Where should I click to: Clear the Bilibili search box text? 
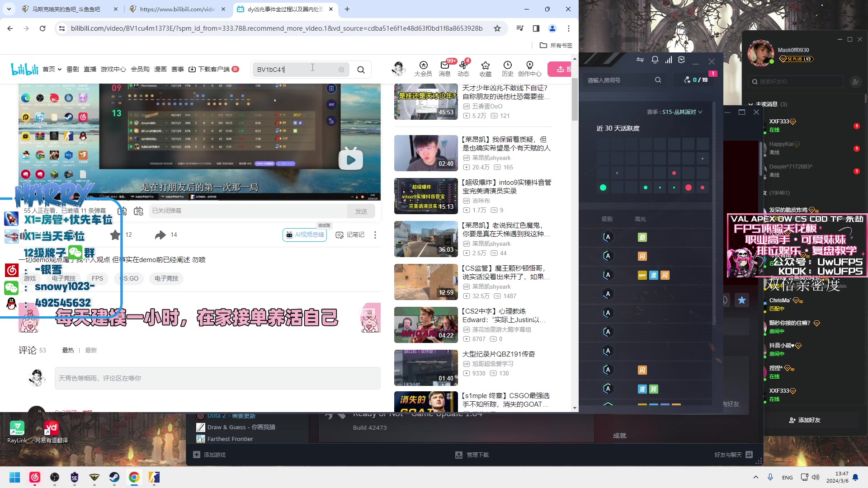(341, 70)
